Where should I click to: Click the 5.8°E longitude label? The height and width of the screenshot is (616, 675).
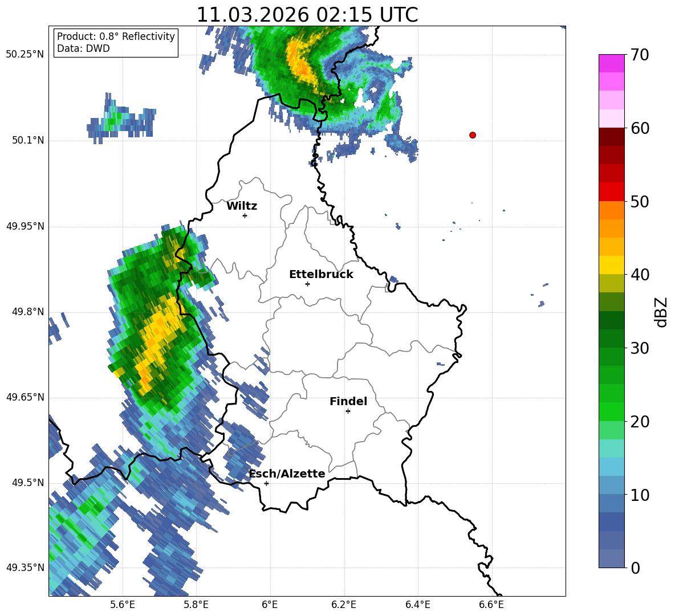point(196,605)
